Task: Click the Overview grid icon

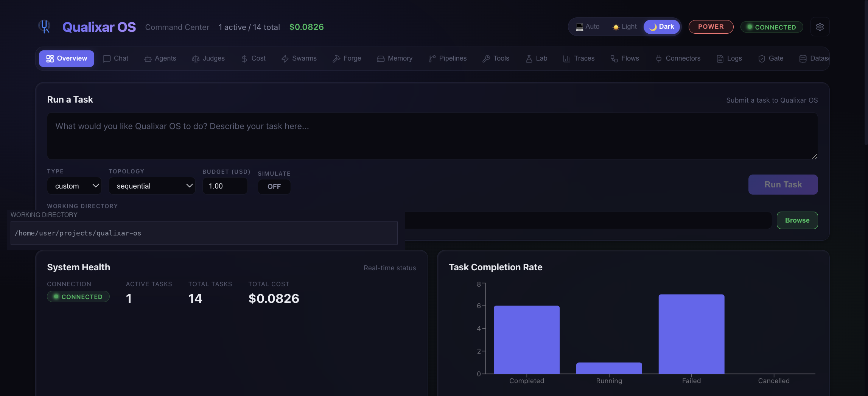Action: pyautogui.click(x=50, y=59)
